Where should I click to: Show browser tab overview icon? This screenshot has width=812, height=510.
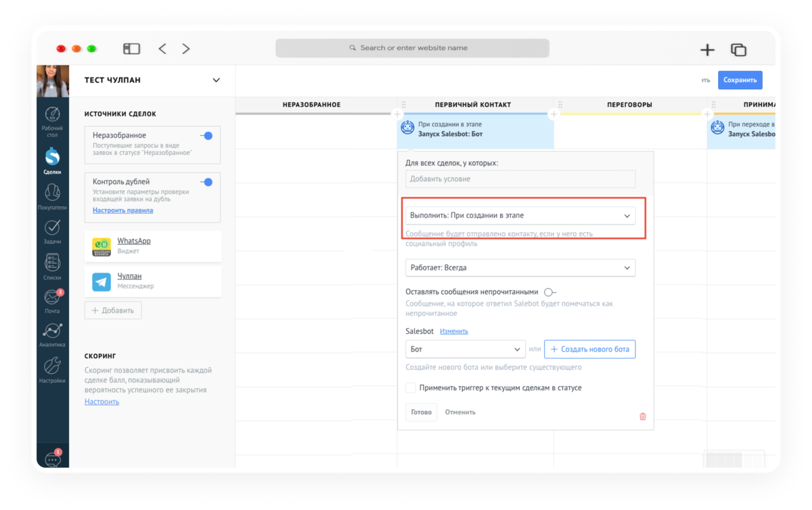tap(738, 49)
